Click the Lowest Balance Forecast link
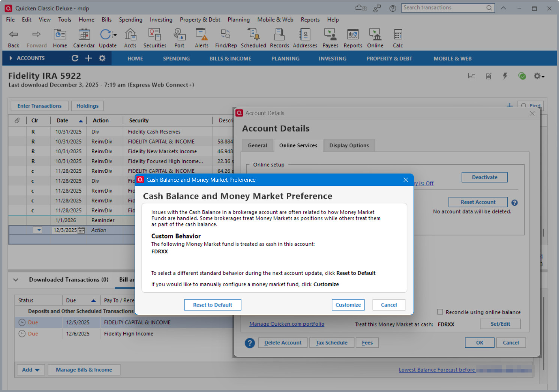 click(x=437, y=370)
